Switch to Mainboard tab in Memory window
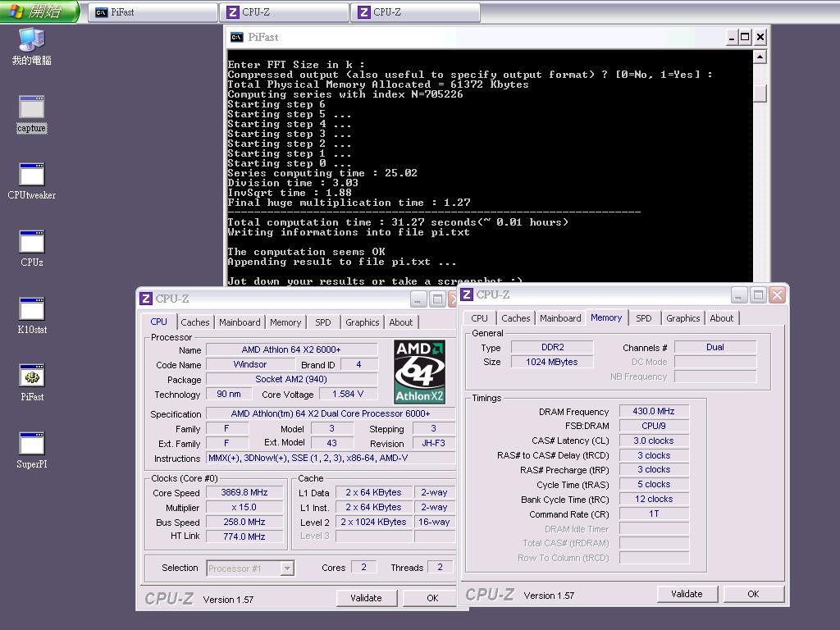Screen dimensions: 840x630 [x=560, y=318]
